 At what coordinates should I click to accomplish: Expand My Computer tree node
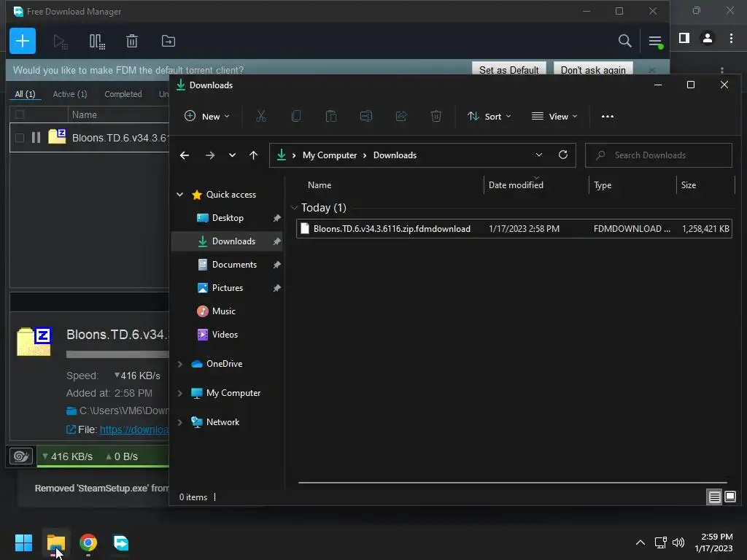click(180, 393)
